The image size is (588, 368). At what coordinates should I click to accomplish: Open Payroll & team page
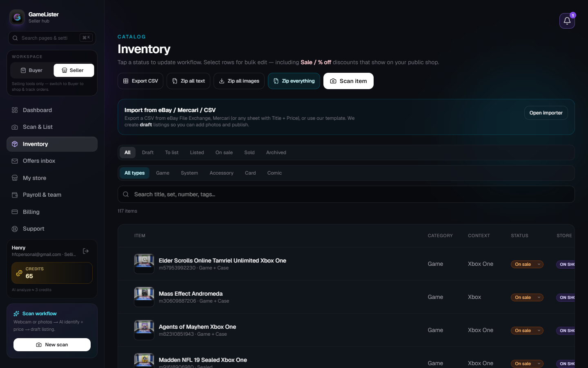tap(52, 195)
